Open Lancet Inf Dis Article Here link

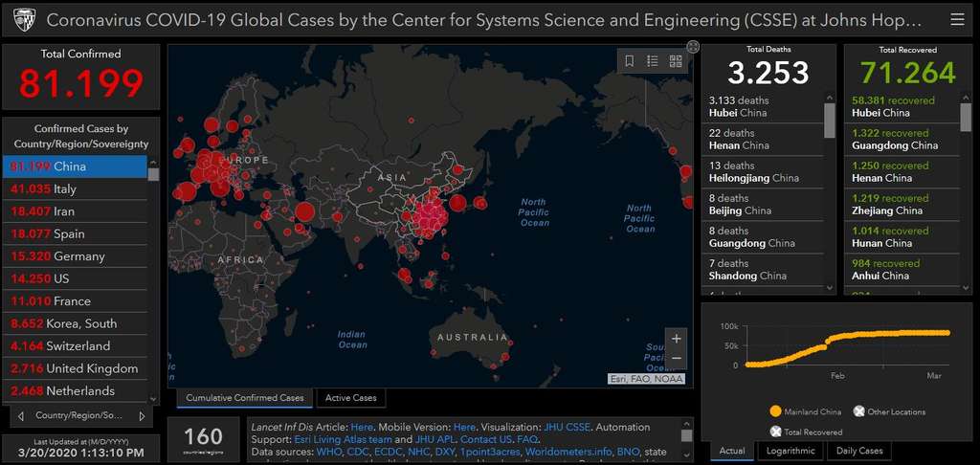[x=361, y=428]
